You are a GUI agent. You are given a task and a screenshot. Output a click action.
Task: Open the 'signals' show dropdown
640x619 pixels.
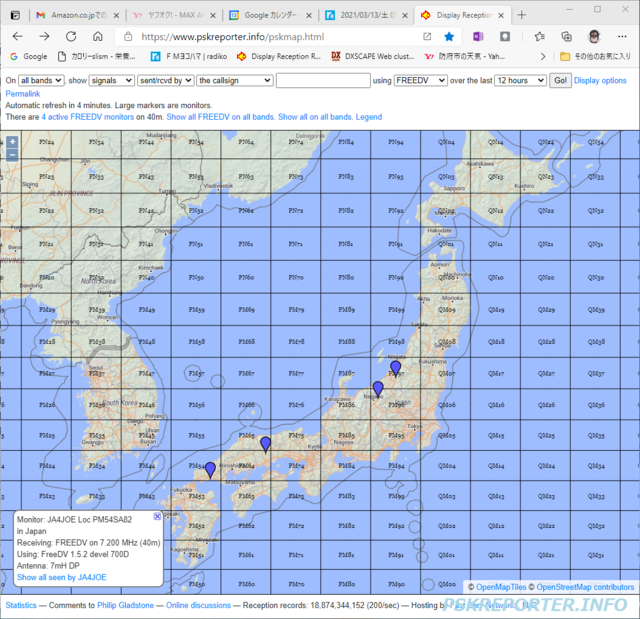pos(112,80)
